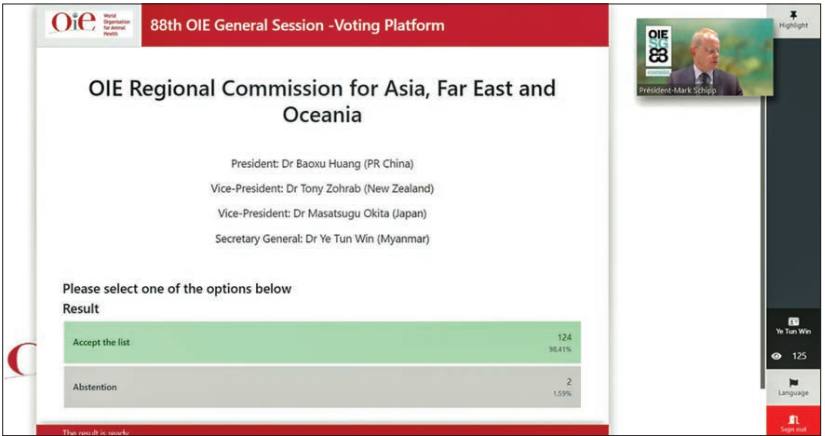Click the Highlight pin icon
Image resolution: width=825 pixels, height=436 pixels.
(x=793, y=14)
